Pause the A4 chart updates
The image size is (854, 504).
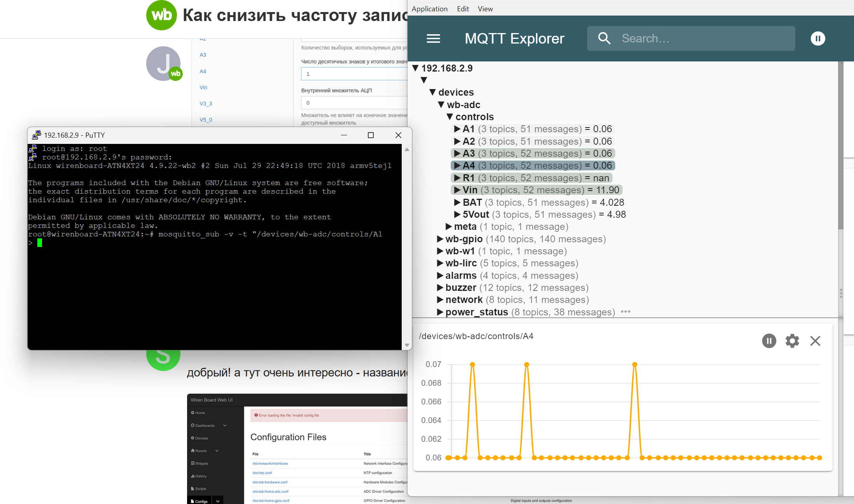coord(769,341)
